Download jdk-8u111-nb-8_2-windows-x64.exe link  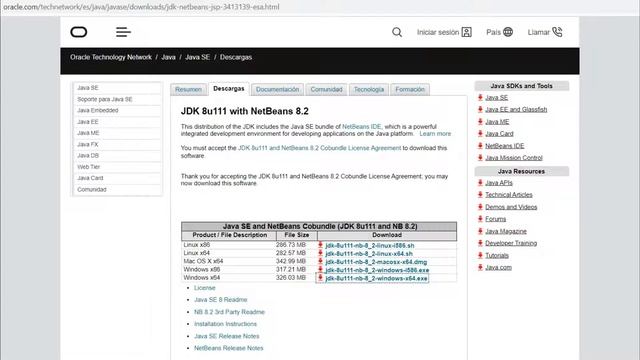click(x=376, y=278)
